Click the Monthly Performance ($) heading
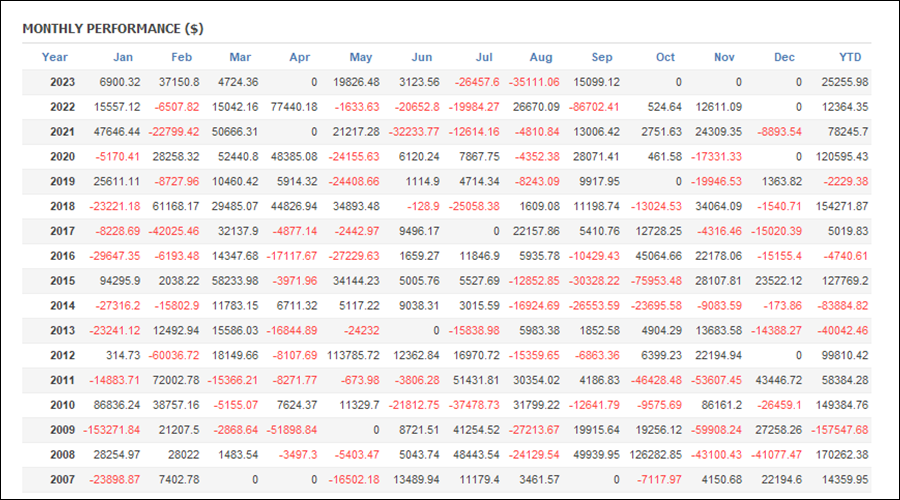Image resolution: width=900 pixels, height=500 pixels. click(x=113, y=29)
